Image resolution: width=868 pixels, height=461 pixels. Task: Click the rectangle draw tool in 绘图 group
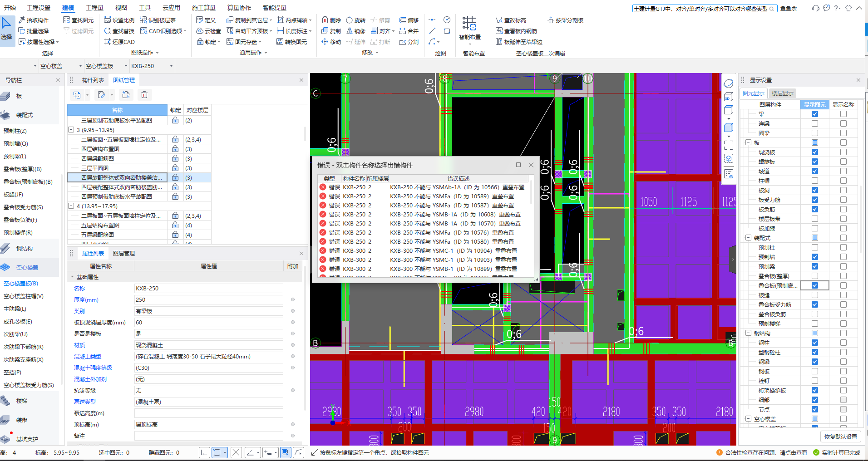[447, 31]
